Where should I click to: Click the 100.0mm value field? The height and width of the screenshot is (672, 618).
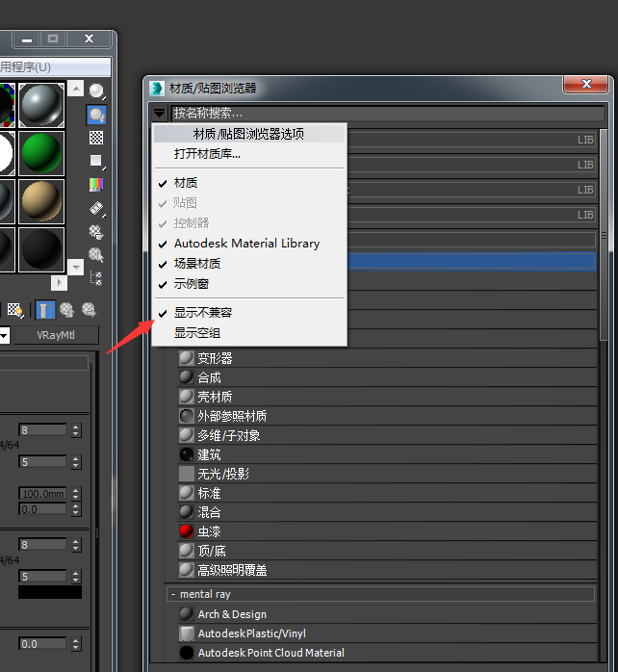[x=43, y=494]
